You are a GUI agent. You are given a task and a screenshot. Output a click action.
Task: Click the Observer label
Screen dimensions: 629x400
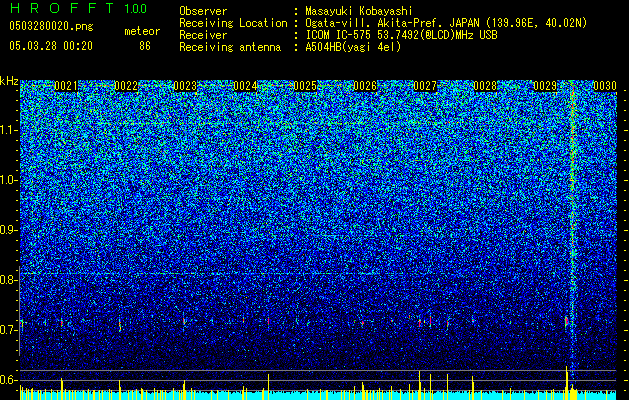point(203,11)
